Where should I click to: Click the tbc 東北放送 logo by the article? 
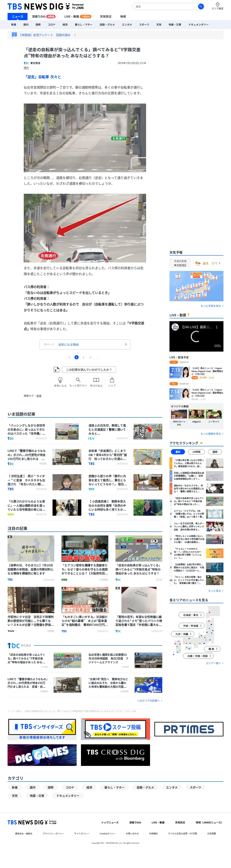click(26, 63)
